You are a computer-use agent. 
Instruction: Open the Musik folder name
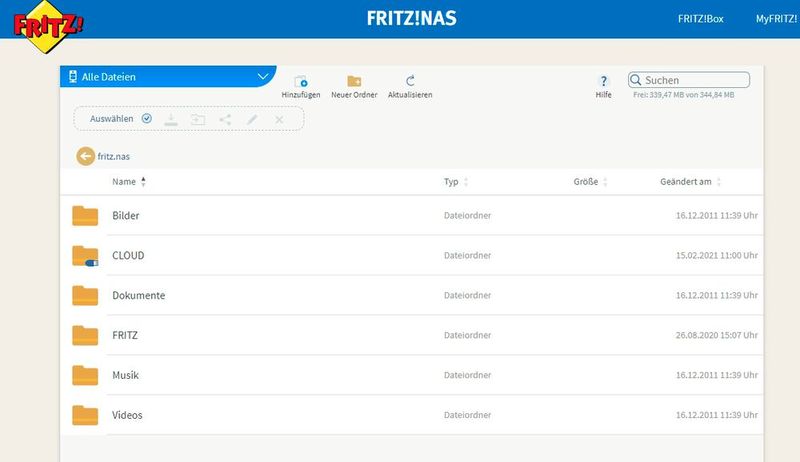click(x=126, y=375)
